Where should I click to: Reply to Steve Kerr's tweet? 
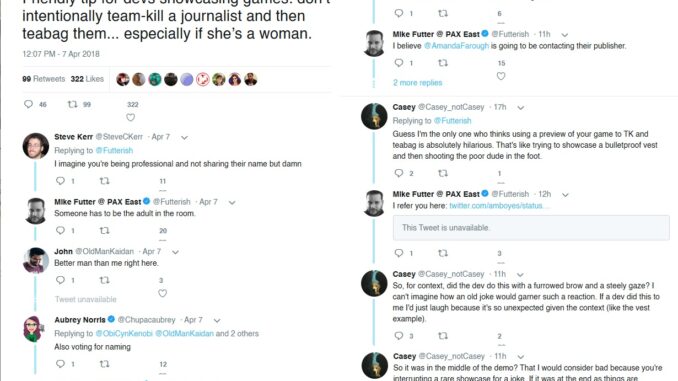[x=61, y=181]
